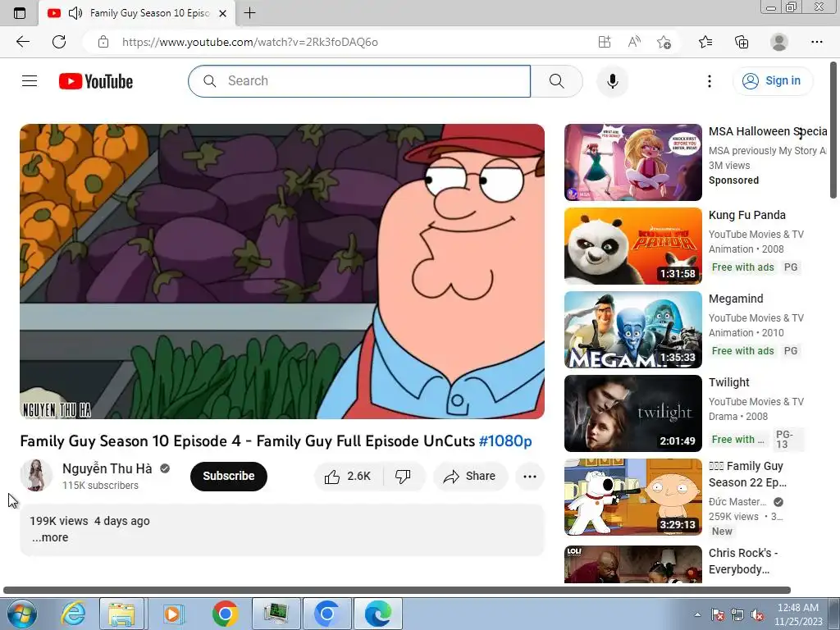The image size is (840, 630).
Task: Go to the YouTube home logo
Action: click(96, 81)
